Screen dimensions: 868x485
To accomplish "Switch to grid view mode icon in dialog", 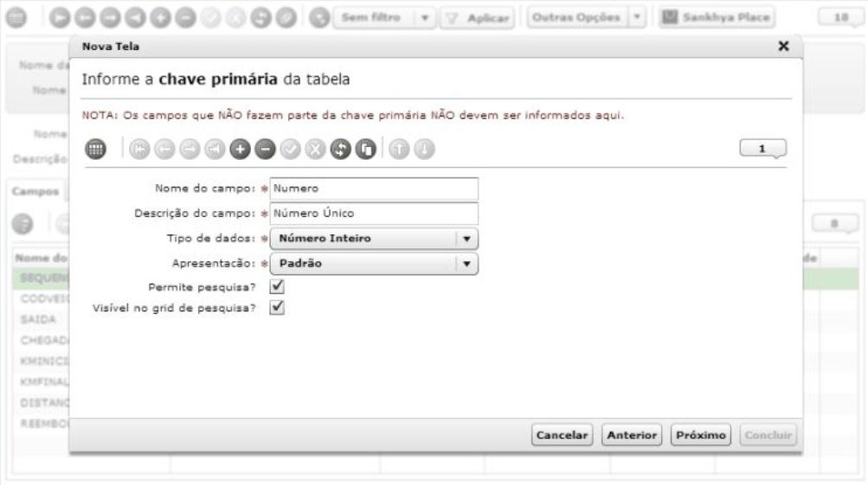I will 95,150.
